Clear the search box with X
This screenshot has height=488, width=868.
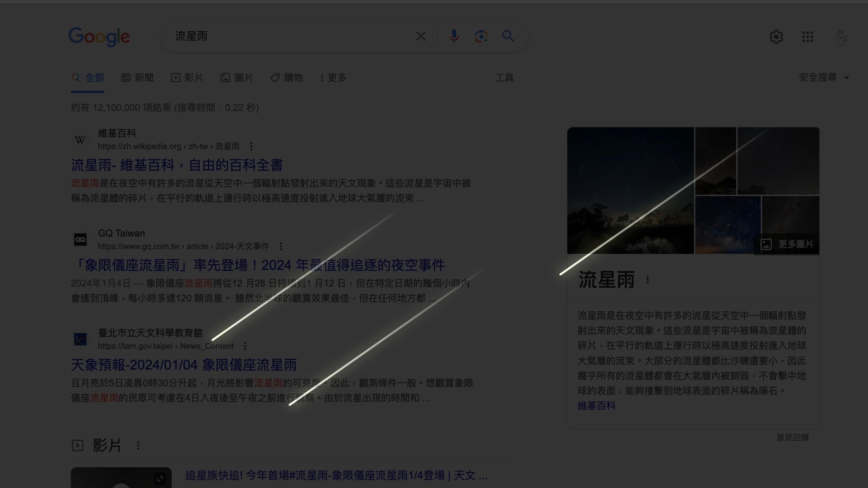(x=421, y=36)
